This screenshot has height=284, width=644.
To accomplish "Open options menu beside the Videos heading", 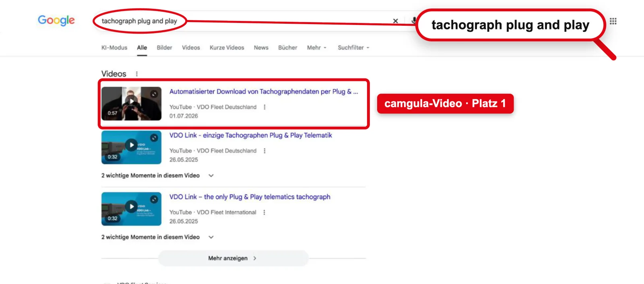I will [x=137, y=74].
